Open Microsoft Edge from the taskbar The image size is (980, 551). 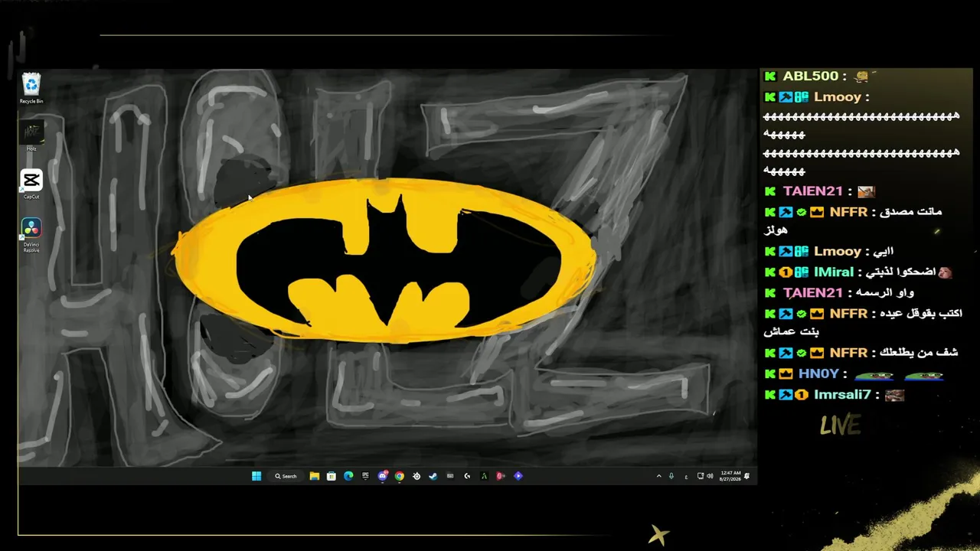[348, 476]
